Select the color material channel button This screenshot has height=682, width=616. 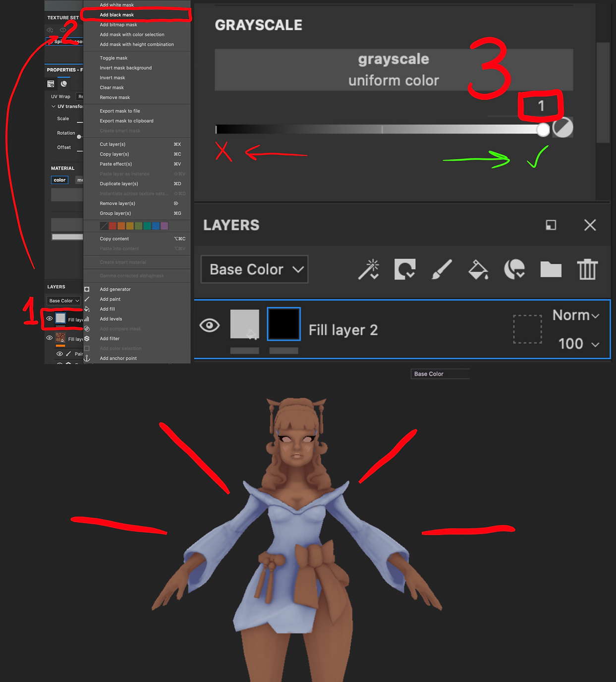click(59, 180)
